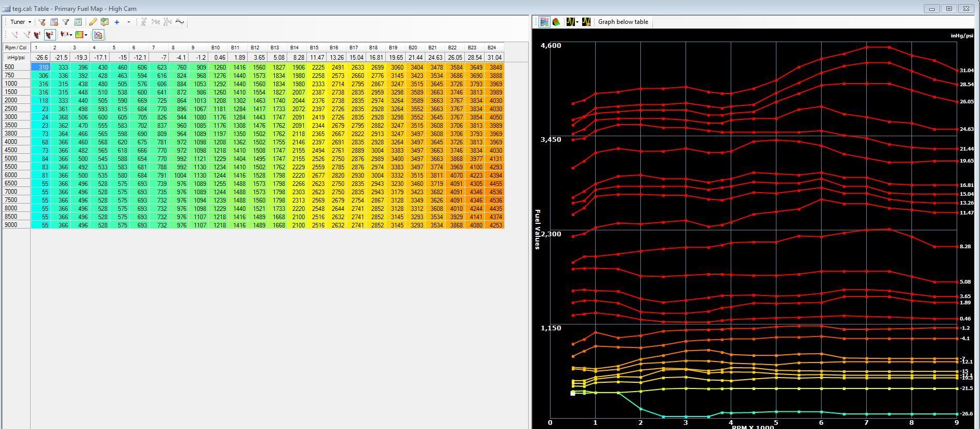The image size is (980, 429).
Task: Click the plain funnel filter icon
Action: click(x=66, y=22)
